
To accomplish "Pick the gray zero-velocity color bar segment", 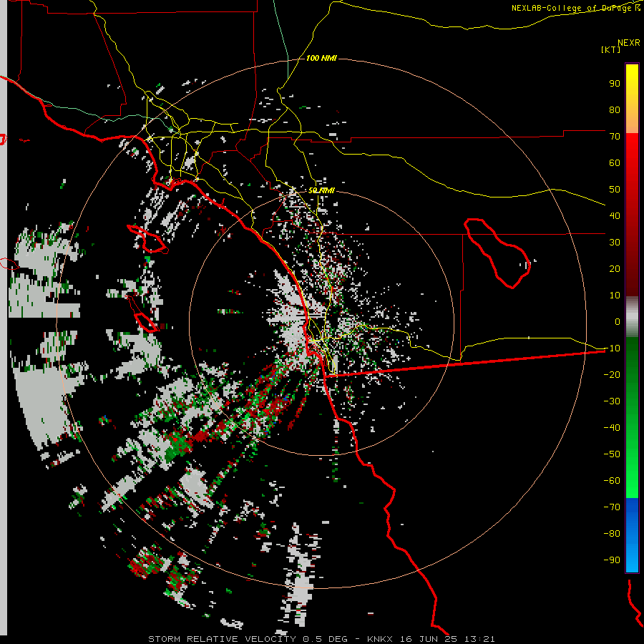I will click(x=632, y=318).
